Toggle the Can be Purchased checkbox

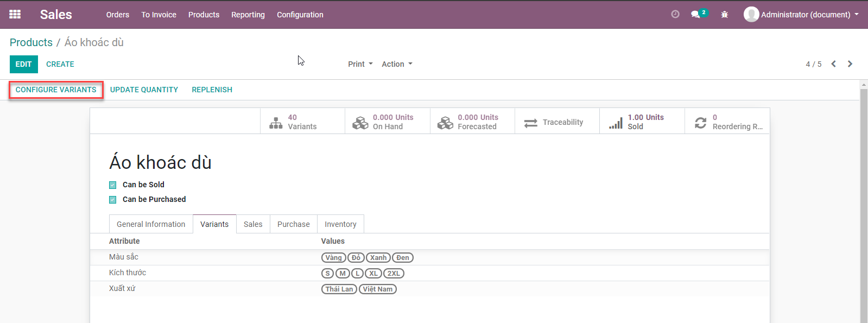(113, 200)
